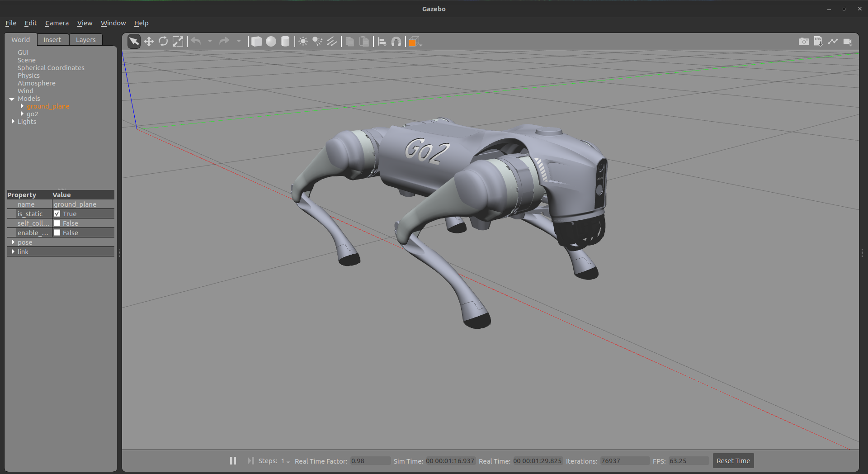Select Scene in the world tree

(27, 60)
